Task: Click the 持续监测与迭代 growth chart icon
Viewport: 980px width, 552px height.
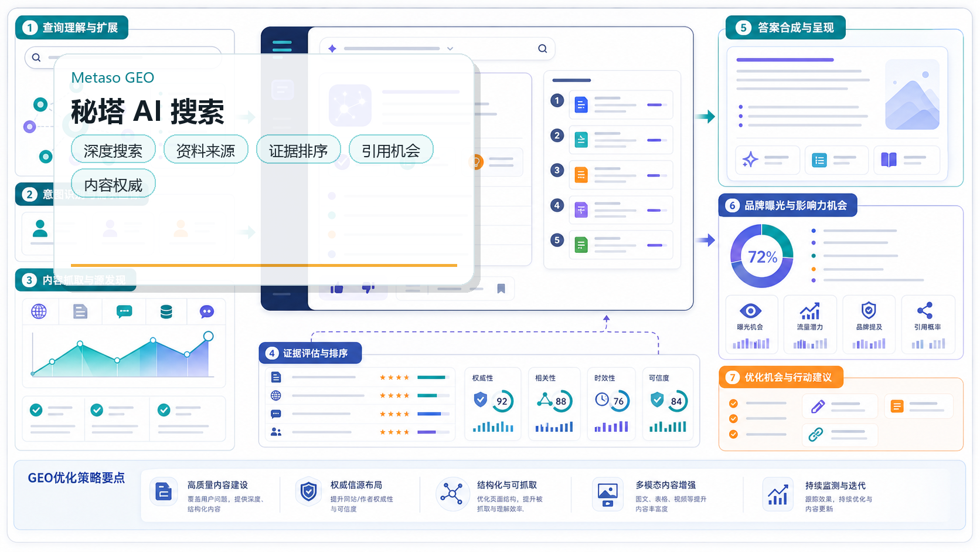Action: pos(778,495)
